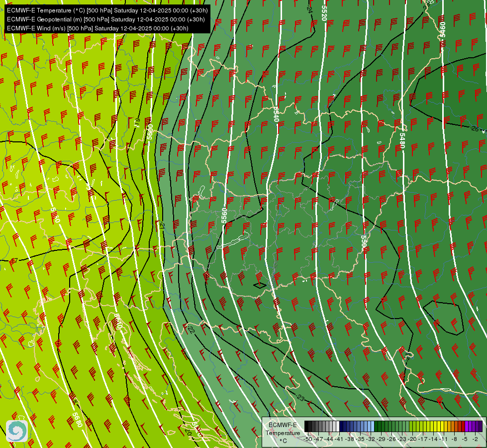487x448 pixels.
Task: Click the swirl logo icon in the corner
Action: [x=17, y=431]
